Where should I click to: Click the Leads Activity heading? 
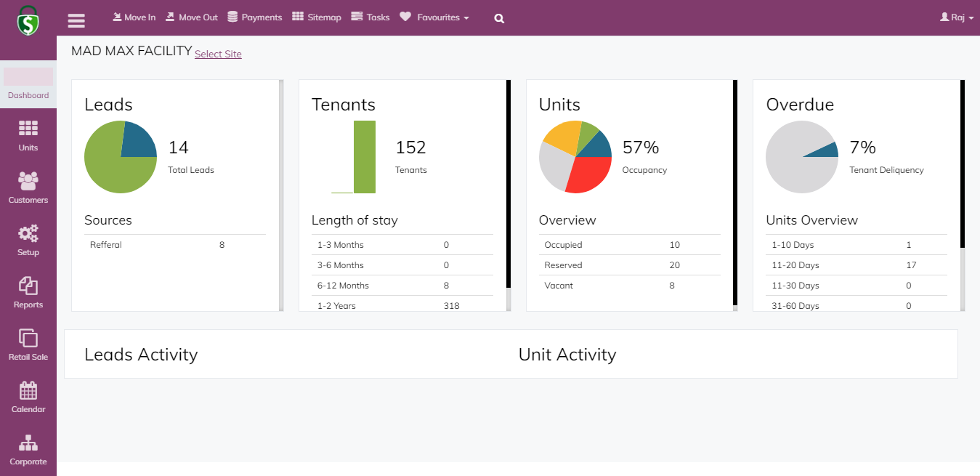tap(141, 355)
